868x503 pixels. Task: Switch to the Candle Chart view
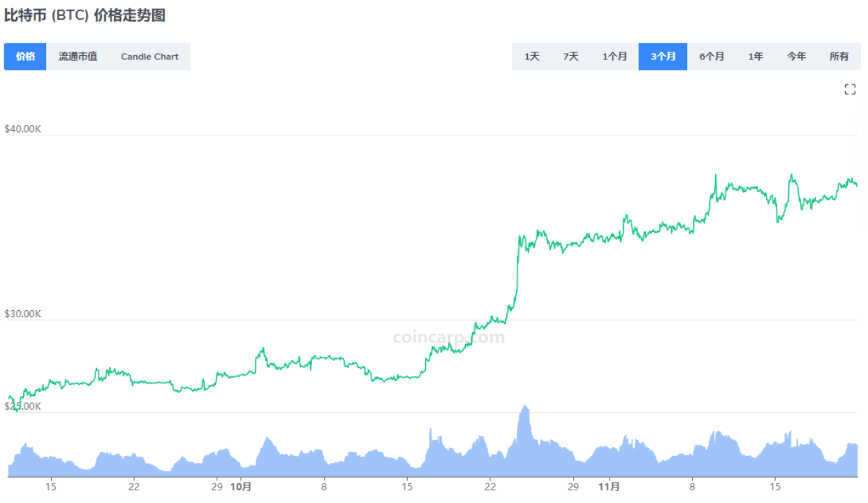point(149,57)
